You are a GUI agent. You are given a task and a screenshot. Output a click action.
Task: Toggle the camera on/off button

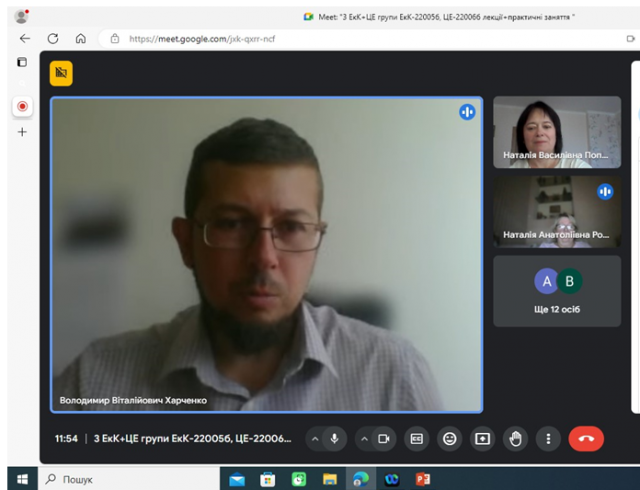click(384, 439)
